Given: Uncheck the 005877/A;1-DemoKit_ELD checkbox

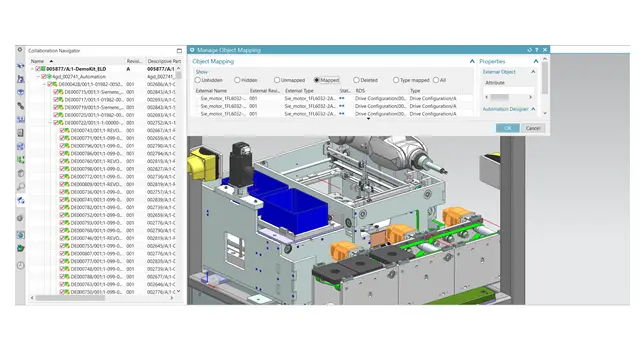Looking at the screenshot, I should click(38, 69).
